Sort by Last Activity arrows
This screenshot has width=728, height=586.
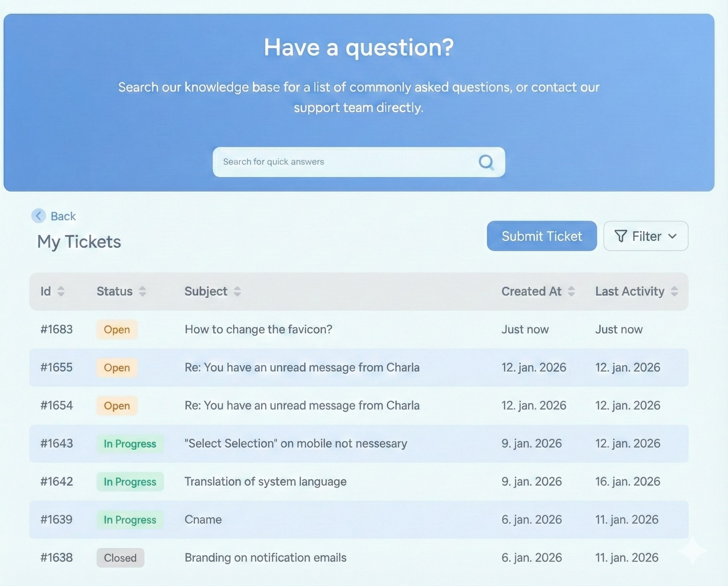tap(674, 291)
